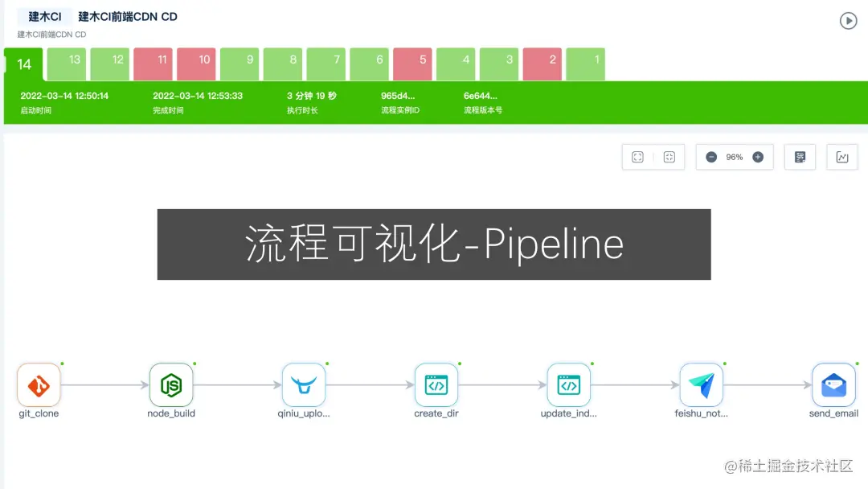This screenshot has width=868, height=489.
Task: Select build record tab 7
Action: 326,64
